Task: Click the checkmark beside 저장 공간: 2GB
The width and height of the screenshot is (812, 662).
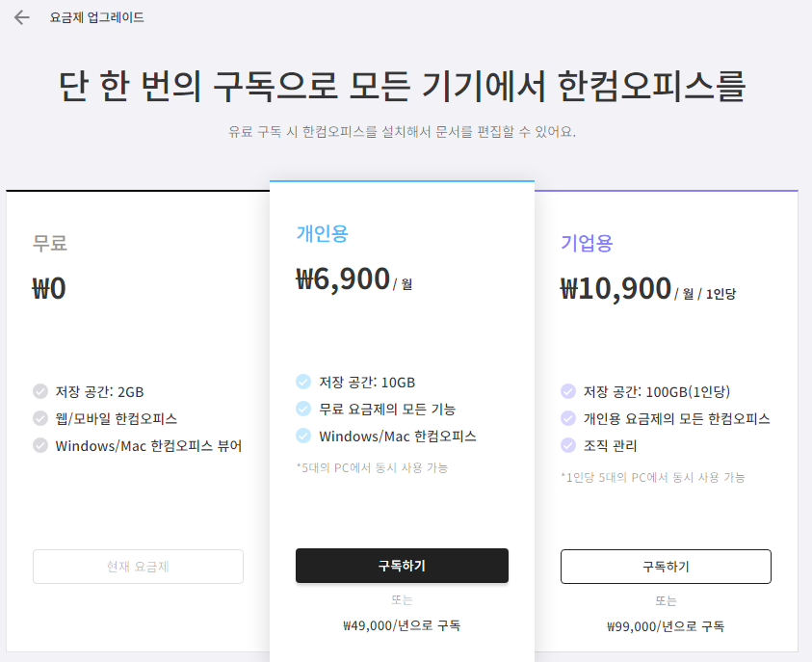Action: click(x=39, y=391)
